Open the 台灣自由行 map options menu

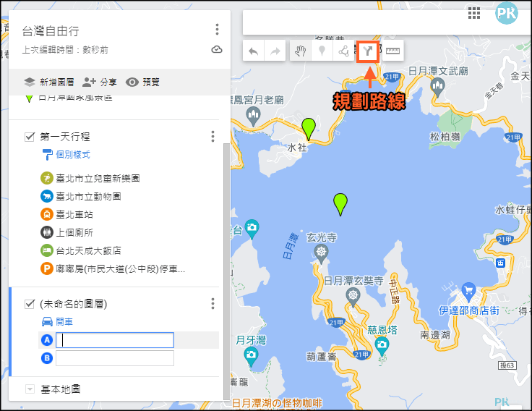[217, 29]
